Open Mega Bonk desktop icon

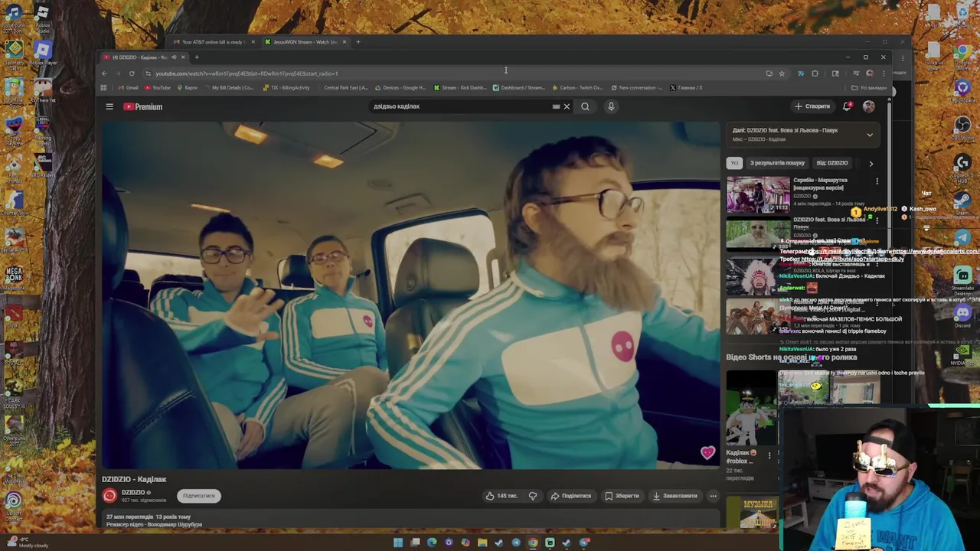[14, 276]
